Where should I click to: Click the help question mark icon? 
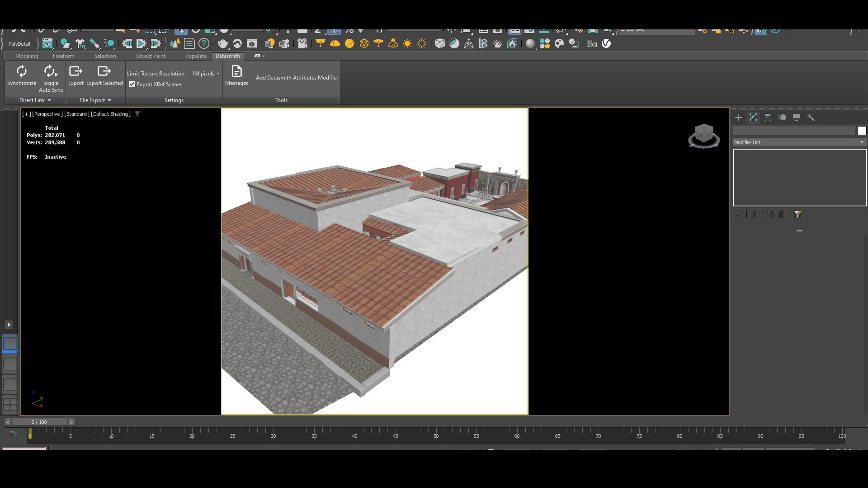tap(204, 43)
